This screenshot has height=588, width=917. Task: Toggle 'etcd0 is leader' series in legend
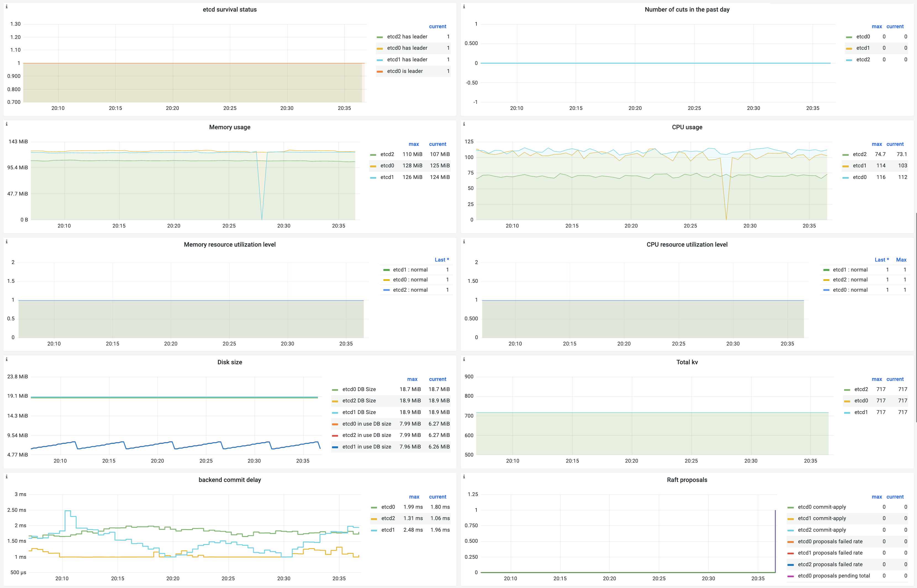click(x=405, y=71)
